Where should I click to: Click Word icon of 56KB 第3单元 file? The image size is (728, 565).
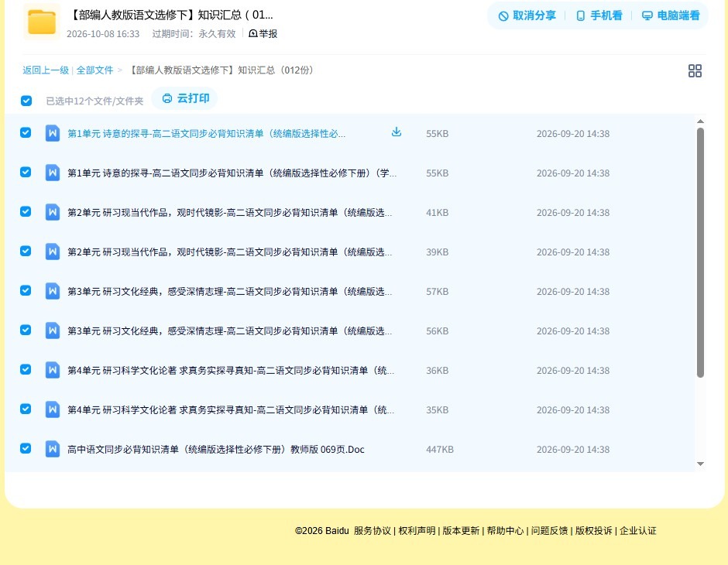[53, 330]
